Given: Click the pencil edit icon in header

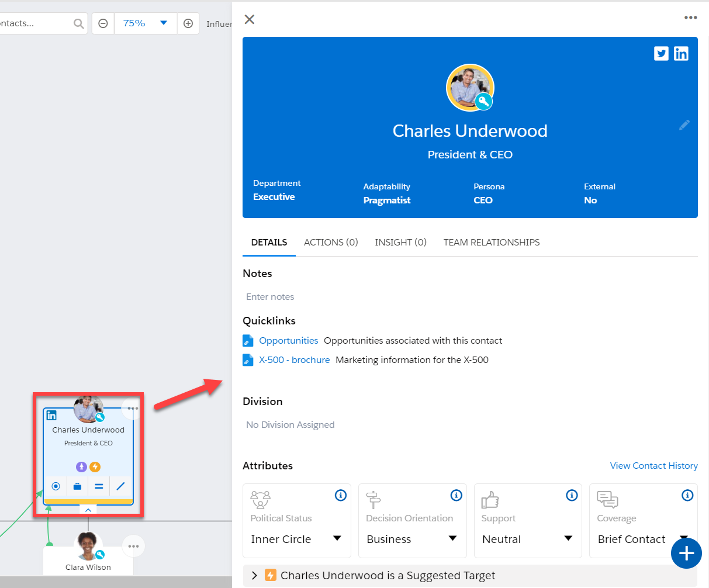Looking at the screenshot, I should pyautogui.click(x=684, y=125).
